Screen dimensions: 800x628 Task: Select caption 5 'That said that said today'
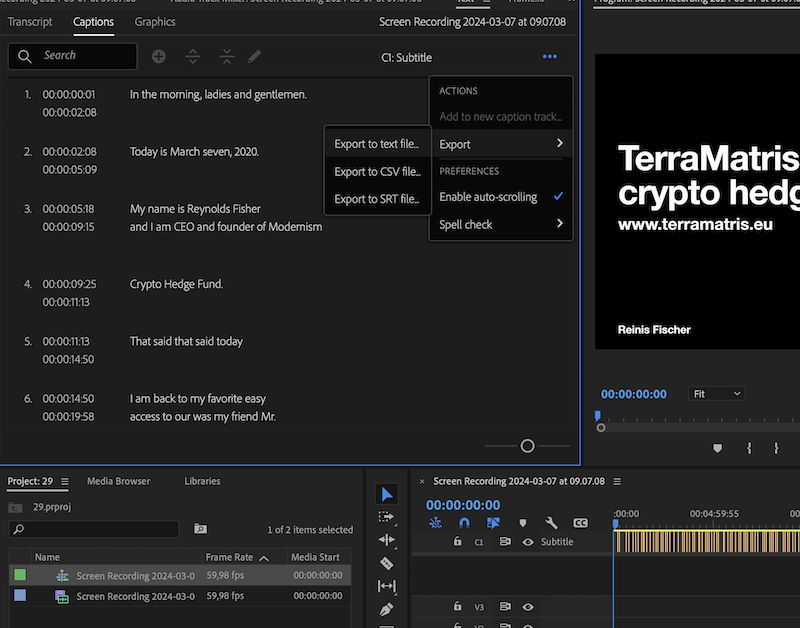[x=186, y=341]
